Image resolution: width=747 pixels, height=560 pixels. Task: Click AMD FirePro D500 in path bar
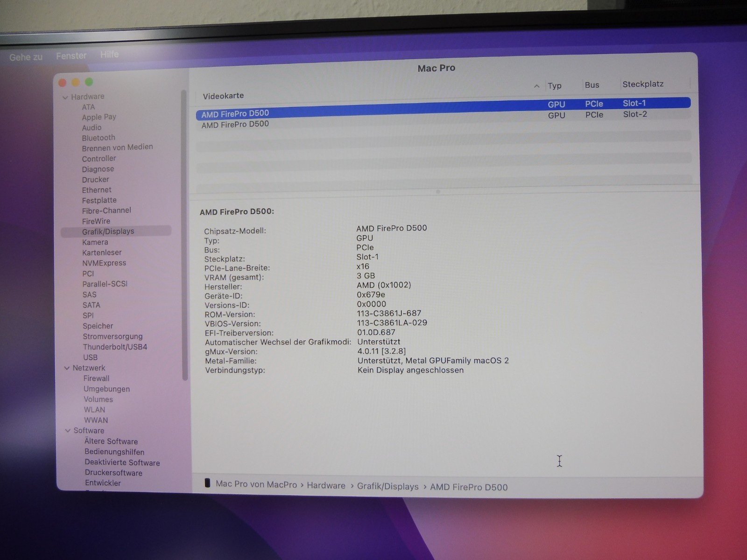(469, 487)
